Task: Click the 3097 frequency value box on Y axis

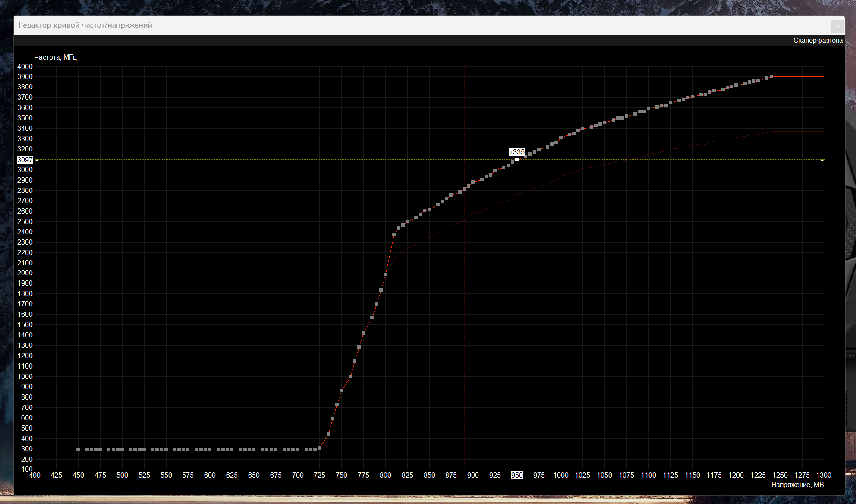Action: 25,160
